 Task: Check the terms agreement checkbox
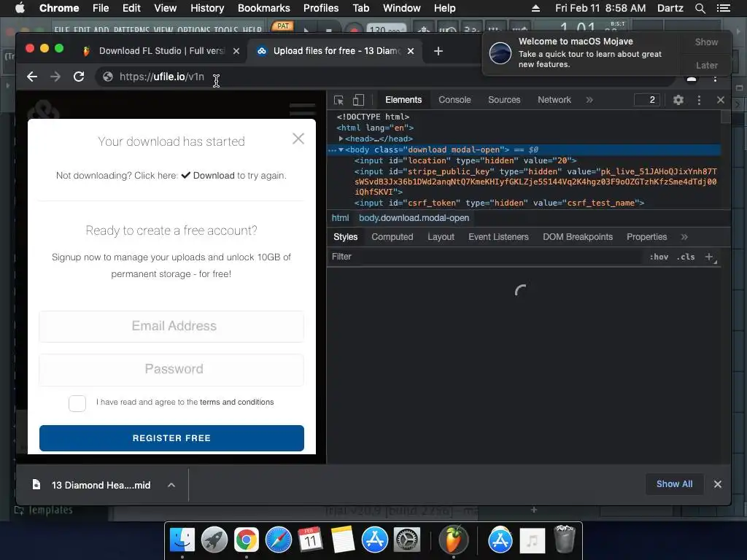(77, 403)
